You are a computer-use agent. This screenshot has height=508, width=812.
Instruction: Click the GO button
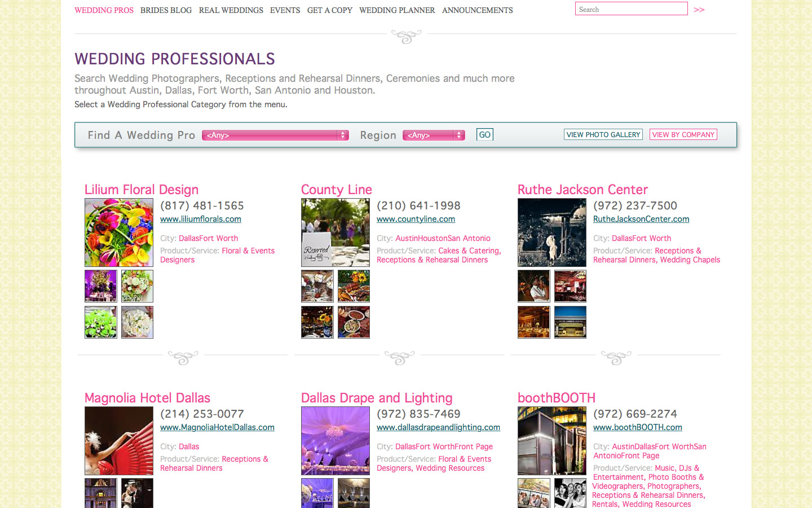[x=485, y=134]
